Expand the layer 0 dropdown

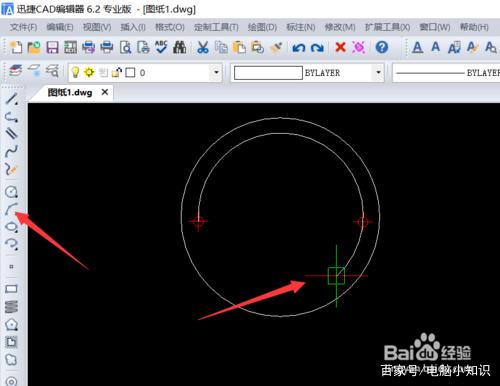(x=216, y=72)
